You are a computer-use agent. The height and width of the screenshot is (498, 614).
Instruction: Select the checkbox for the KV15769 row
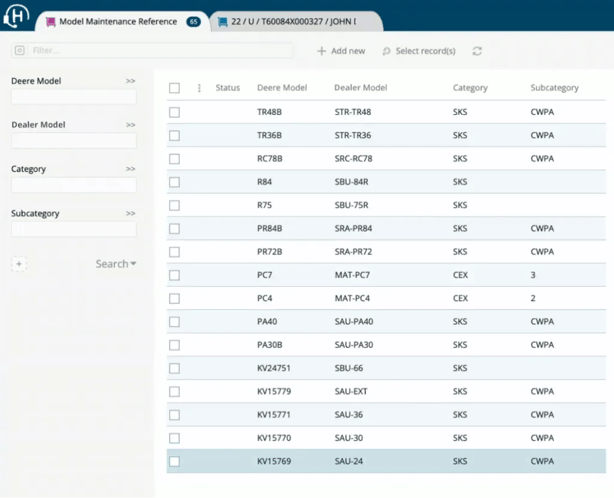(x=174, y=461)
